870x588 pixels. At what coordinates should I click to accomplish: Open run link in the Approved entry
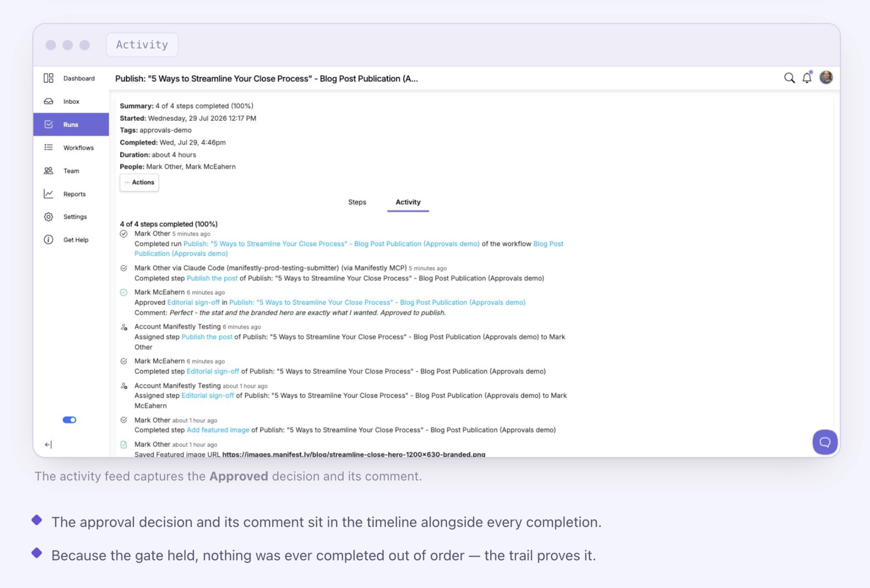tap(377, 302)
